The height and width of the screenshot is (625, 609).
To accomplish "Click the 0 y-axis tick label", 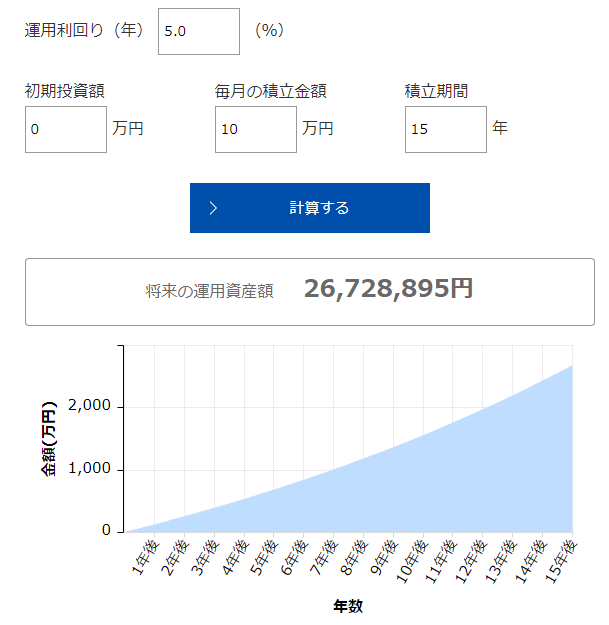I will point(106,530).
